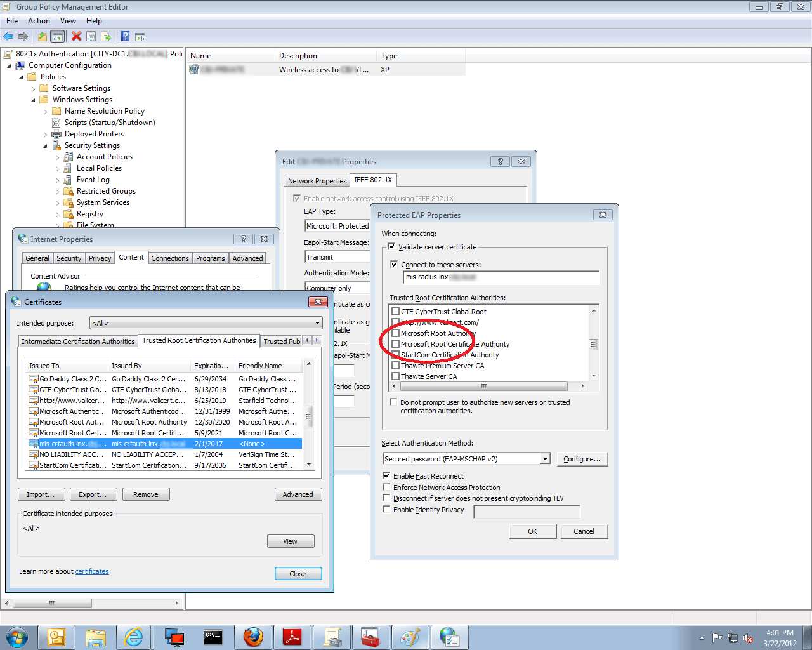Enable Do not prompt user checkbox
The image size is (812, 650).
point(393,402)
